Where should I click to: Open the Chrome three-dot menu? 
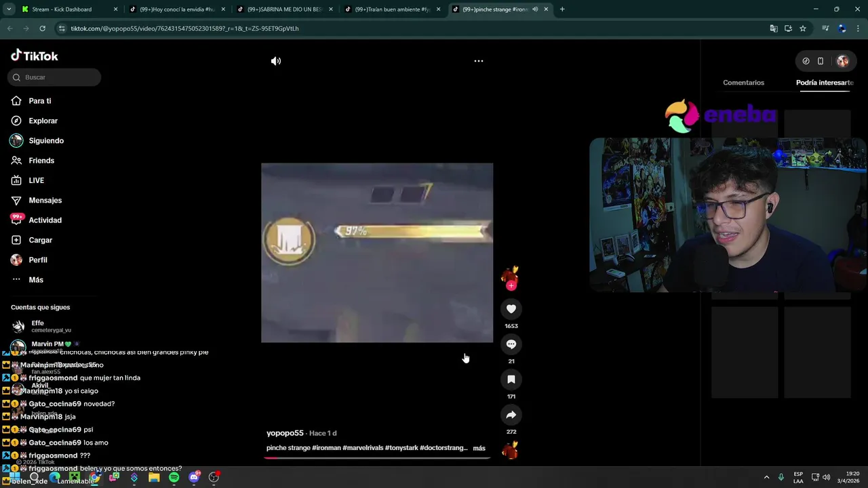coord(858,28)
